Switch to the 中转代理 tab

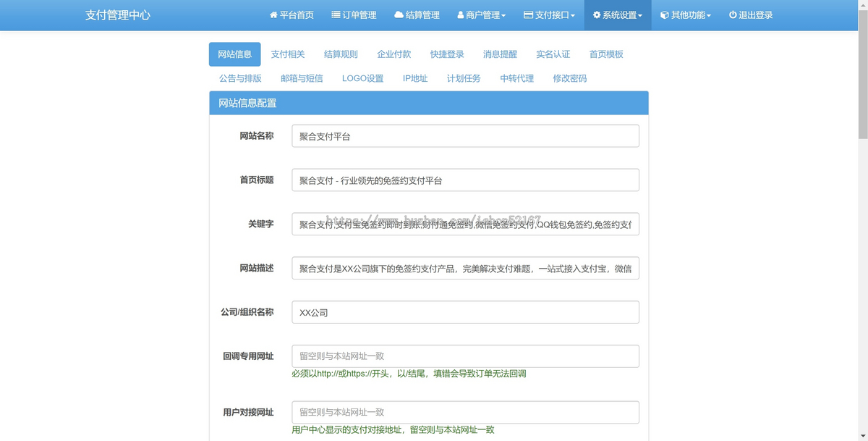coord(516,78)
